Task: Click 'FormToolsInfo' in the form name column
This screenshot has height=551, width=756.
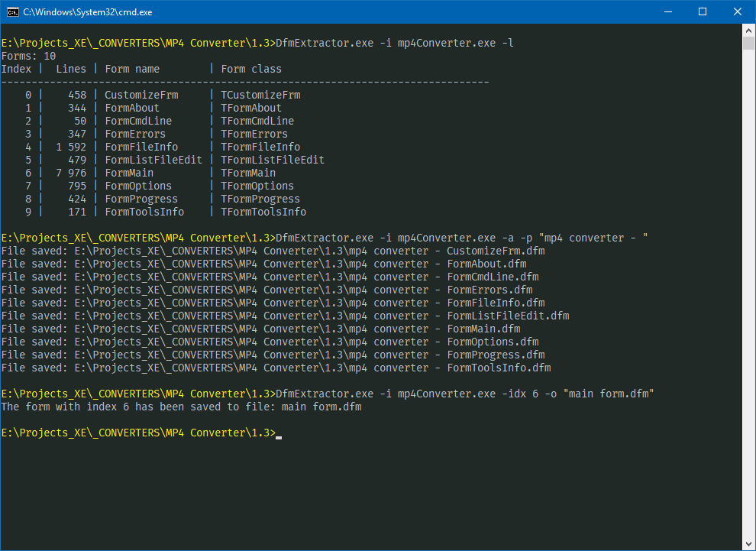Action: click(x=144, y=212)
